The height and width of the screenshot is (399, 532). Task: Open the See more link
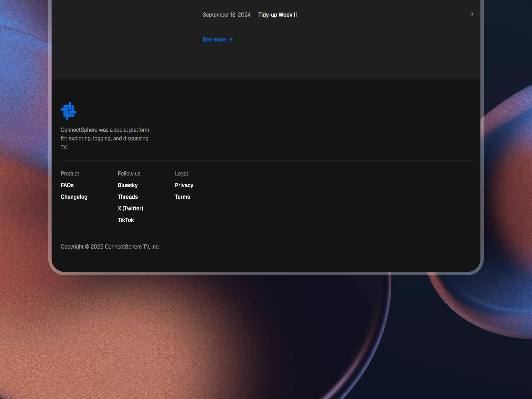pyautogui.click(x=214, y=39)
